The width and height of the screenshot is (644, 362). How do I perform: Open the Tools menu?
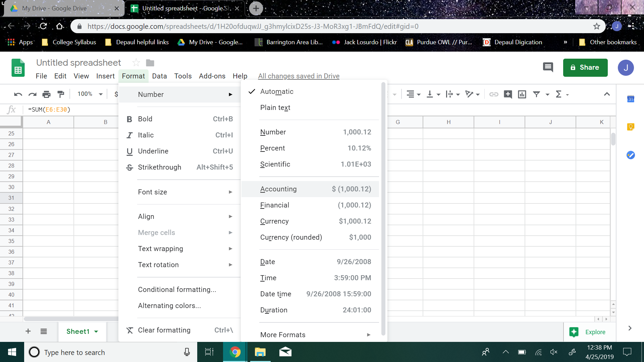(183, 76)
